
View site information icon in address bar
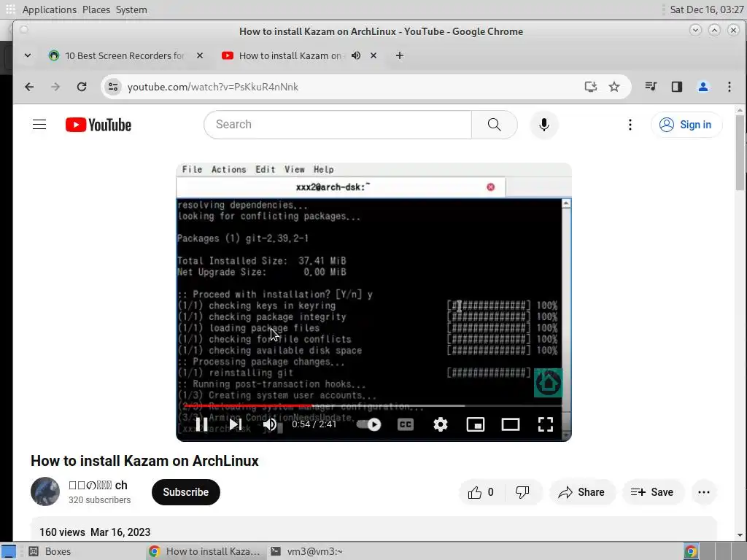click(x=113, y=87)
